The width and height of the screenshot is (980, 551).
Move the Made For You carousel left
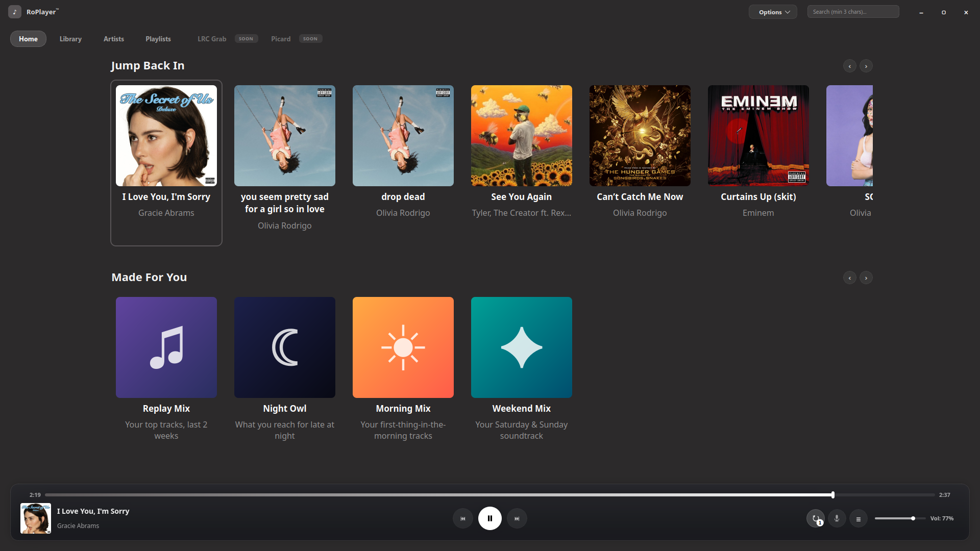click(850, 278)
